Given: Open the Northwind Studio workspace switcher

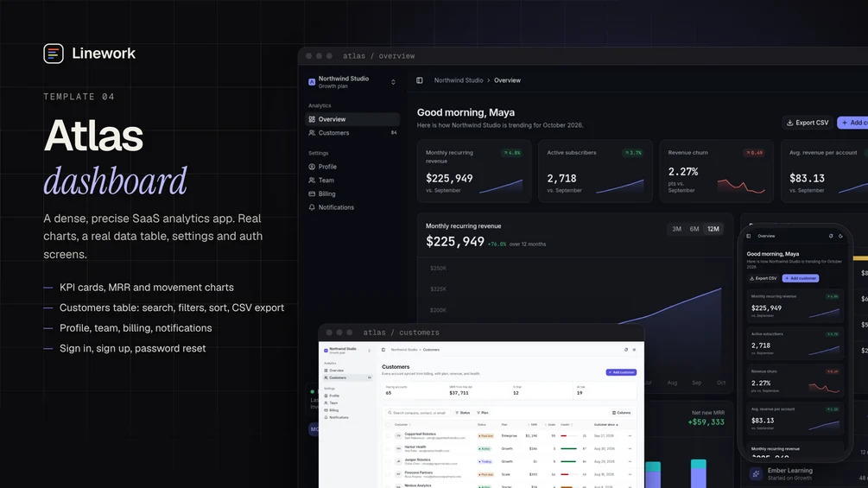Looking at the screenshot, I should coord(352,82).
